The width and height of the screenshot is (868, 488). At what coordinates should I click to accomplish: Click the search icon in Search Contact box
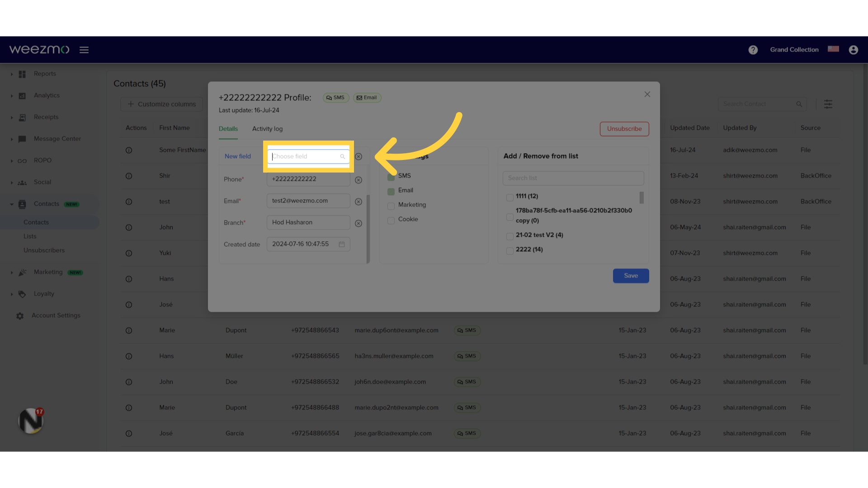click(x=799, y=104)
